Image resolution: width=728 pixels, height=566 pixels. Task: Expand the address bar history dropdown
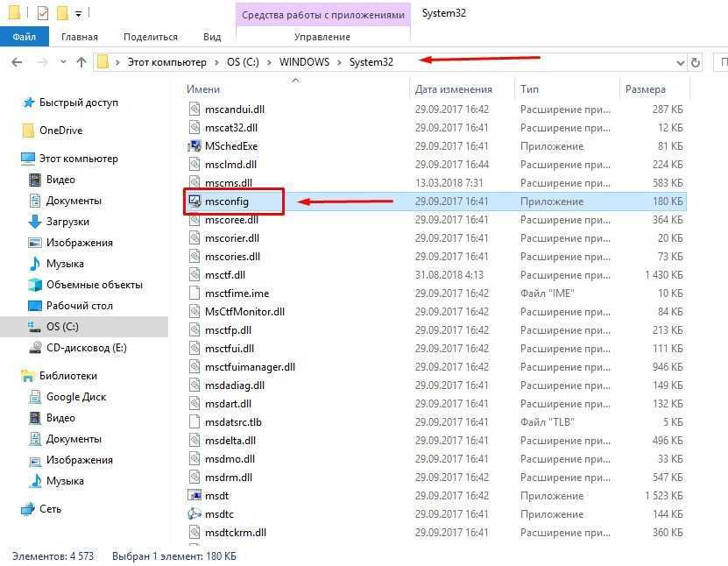point(680,63)
